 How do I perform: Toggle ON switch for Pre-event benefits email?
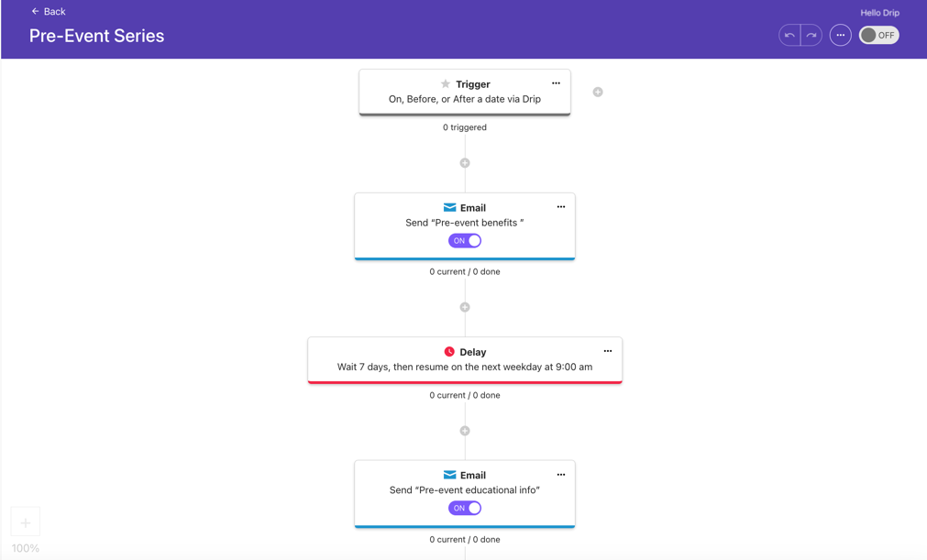465,241
